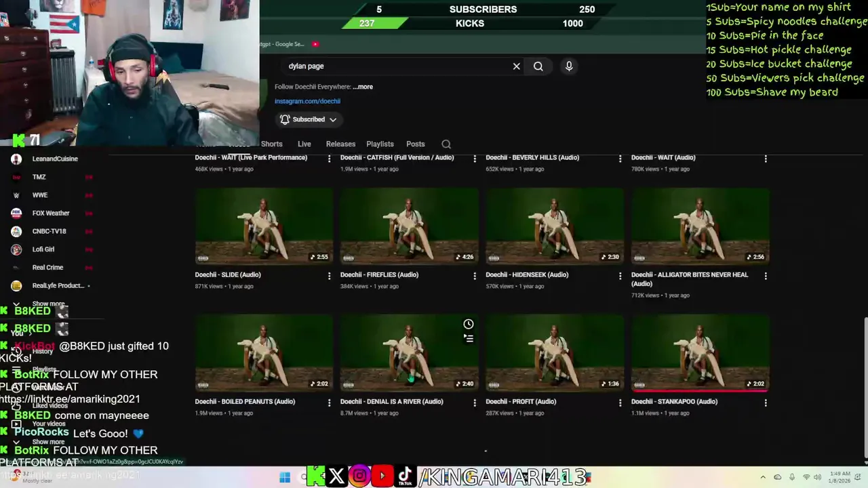Open more options for ALLIGATOR BITES NEVER HEAL
Viewport: 868px width, 488px height.
[x=766, y=276]
